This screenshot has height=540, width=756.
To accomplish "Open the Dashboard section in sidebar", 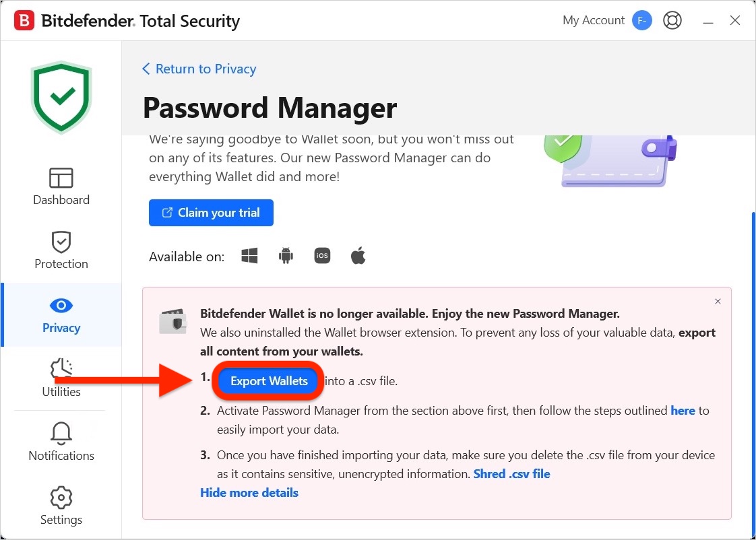I will click(x=61, y=187).
